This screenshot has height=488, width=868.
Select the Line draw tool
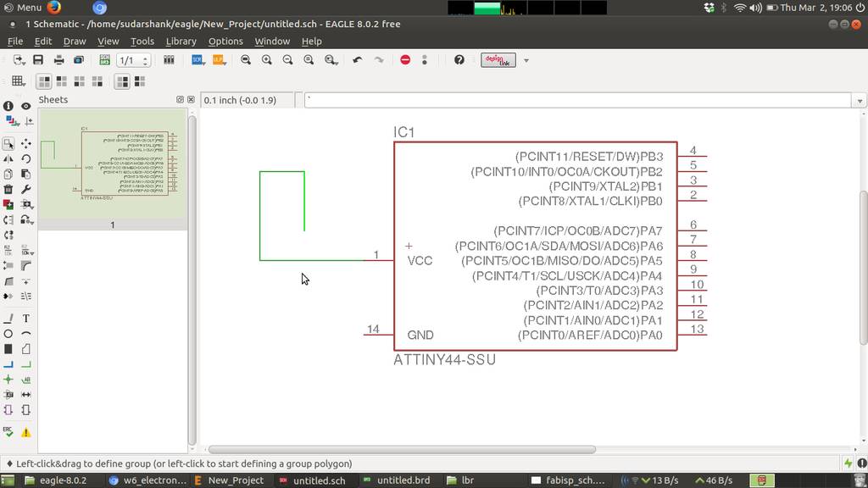[x=8, y=319]
